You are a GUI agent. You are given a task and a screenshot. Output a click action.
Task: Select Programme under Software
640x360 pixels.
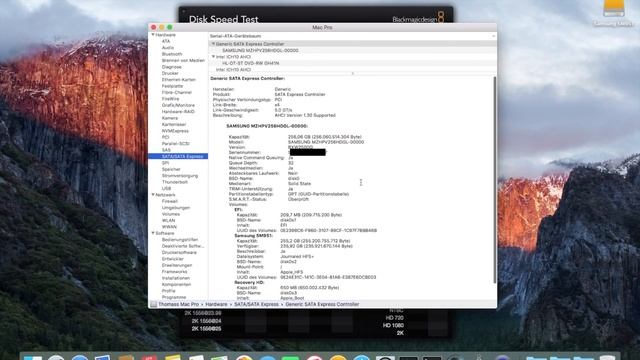[x=174, y=297]
